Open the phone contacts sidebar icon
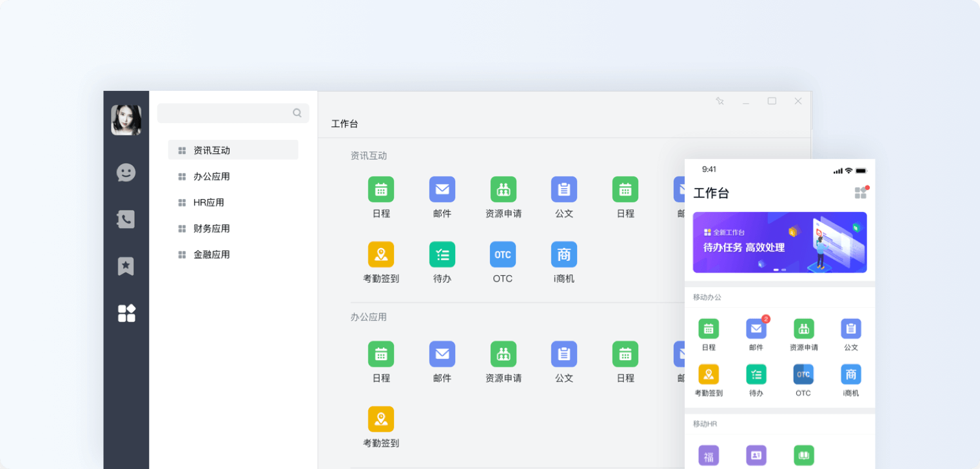980x469 pixels. click(126, 220)
